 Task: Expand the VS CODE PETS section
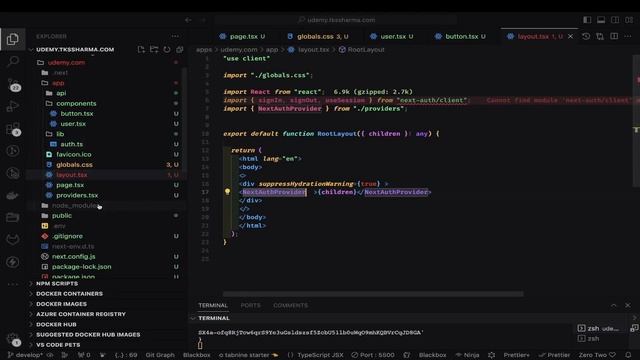coord(58,344)
